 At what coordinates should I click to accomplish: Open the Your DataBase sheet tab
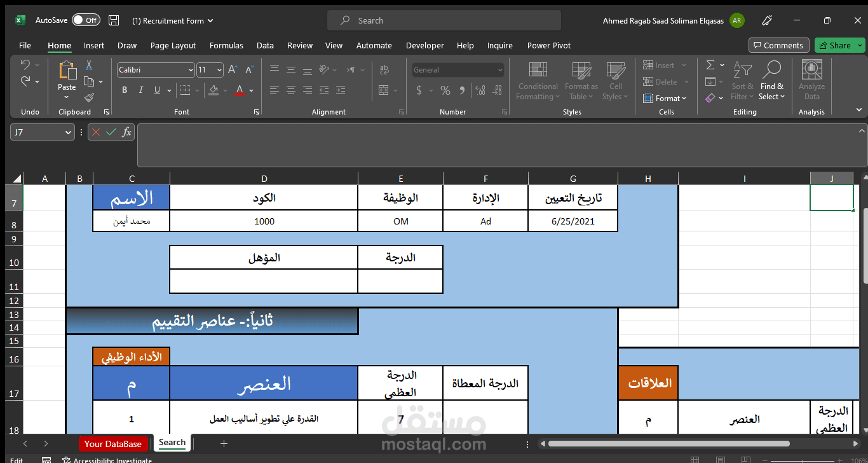click(x=113, y=444)
